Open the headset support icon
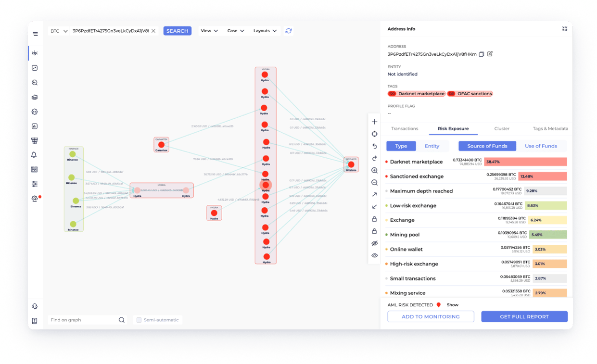Screen dimensions: 597x364 [x=35, y=306]
